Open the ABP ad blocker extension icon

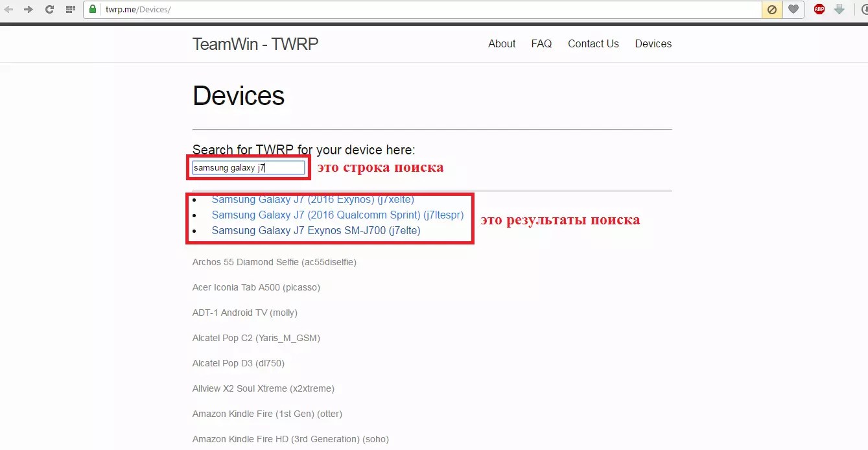coord(819,10)
